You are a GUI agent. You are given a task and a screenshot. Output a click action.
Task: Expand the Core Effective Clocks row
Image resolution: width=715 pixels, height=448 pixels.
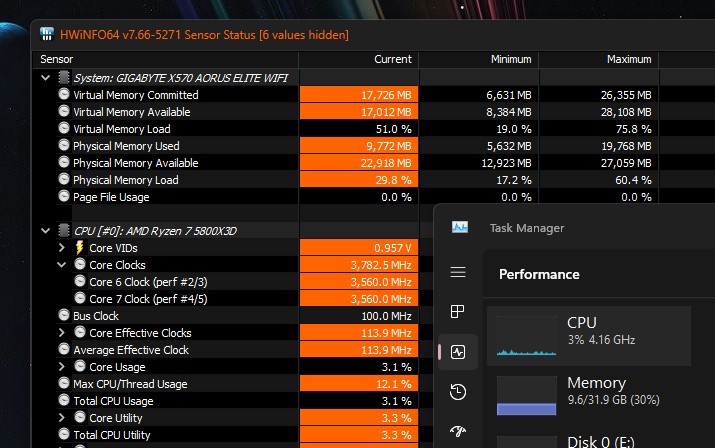pyautogui.click(x=62, y=333)
